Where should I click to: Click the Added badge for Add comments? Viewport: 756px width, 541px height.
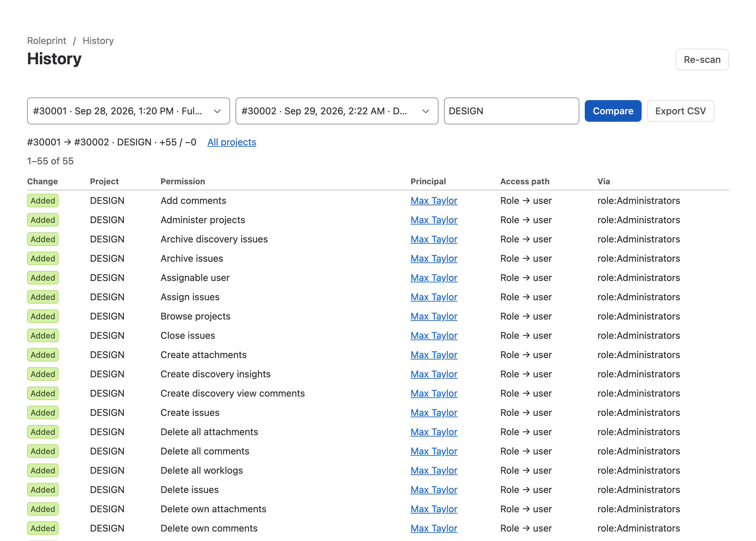(x=43, y=201)
